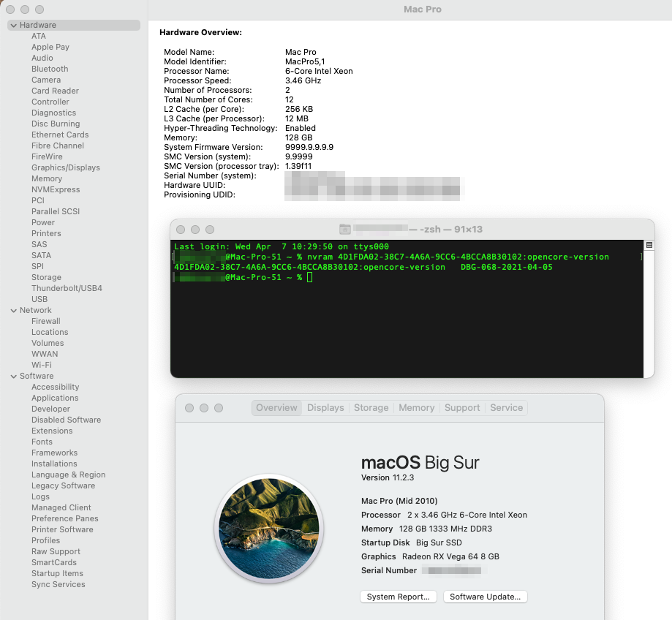Click the System Report button
Image resolution: width=672 pixels, height=620 pixels.
click(398, 597)
